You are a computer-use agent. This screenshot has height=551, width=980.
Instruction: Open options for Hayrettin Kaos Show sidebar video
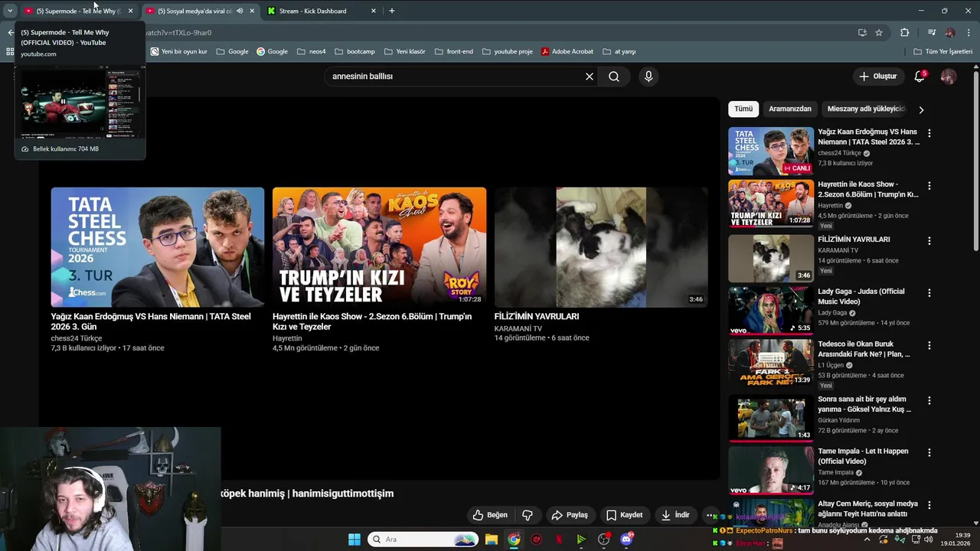pyautogui.click(x=929, y=186)
